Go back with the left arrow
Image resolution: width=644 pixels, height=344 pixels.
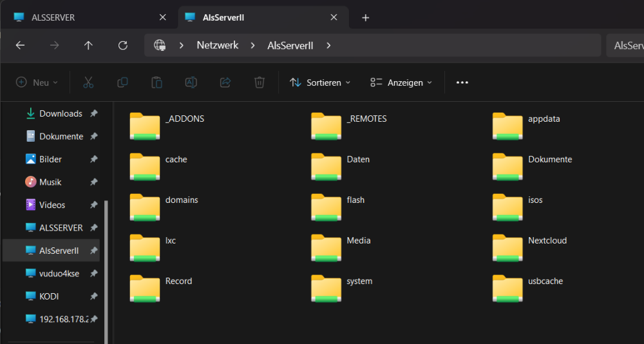[20, 45]
